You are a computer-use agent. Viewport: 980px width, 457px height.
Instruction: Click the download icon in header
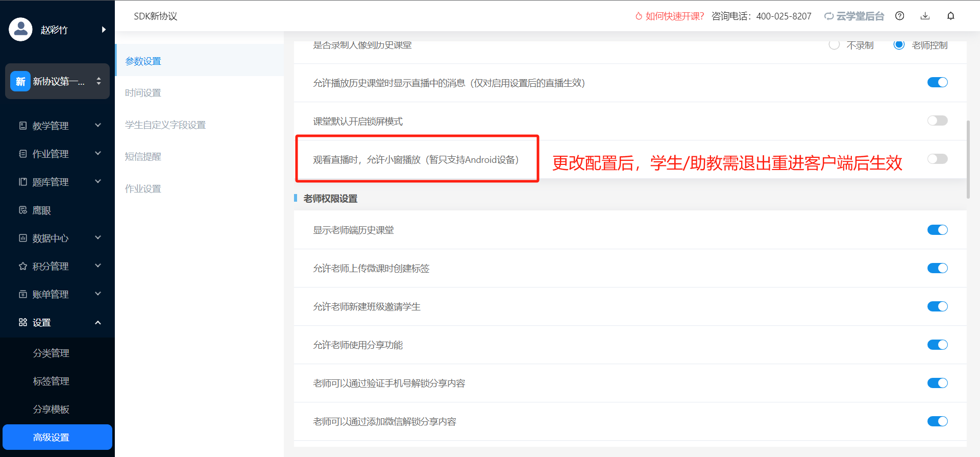tap(925, 16)
